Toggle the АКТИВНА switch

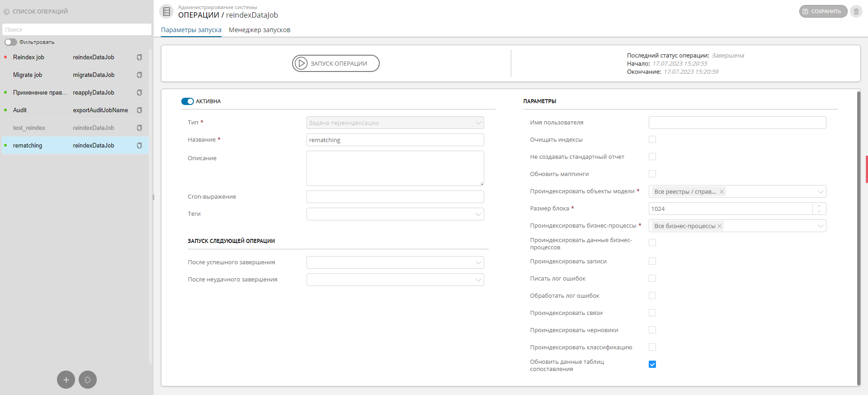point(188,101)
